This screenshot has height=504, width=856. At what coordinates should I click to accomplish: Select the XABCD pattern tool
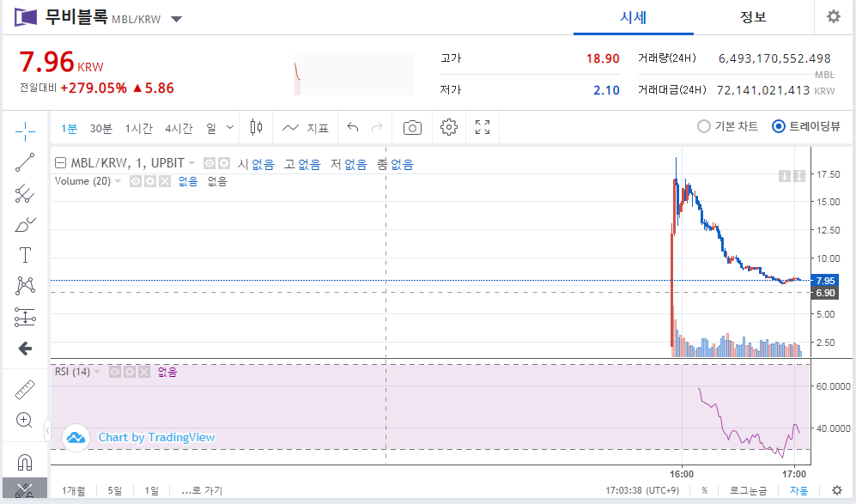25,286
